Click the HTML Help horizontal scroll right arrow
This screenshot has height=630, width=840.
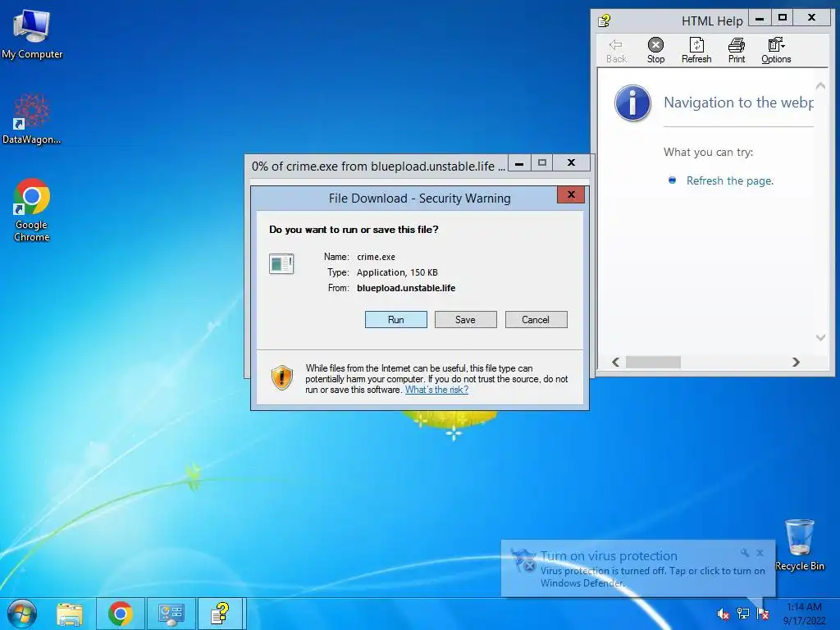coord(796,362)
